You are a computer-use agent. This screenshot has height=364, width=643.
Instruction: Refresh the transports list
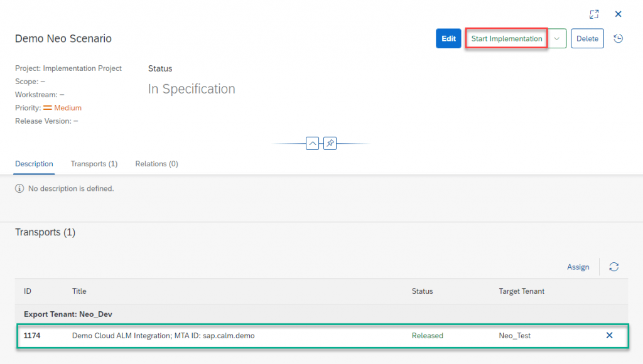coord(613,267)
